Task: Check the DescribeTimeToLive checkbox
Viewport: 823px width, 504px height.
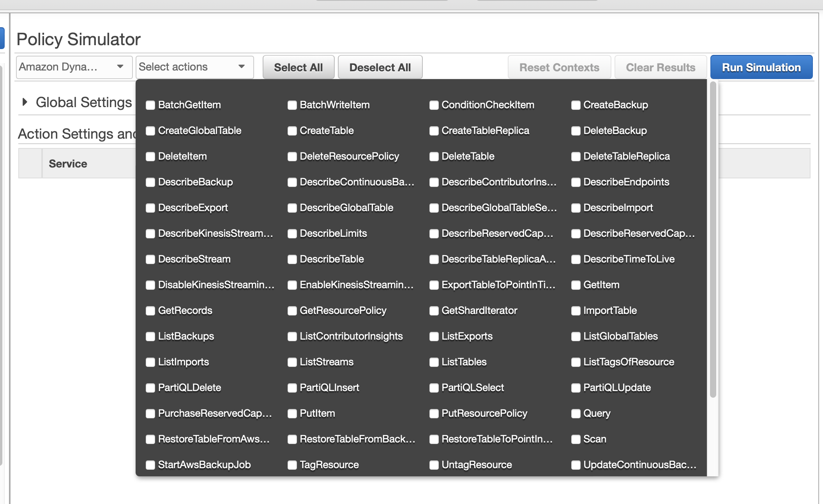Action: 576,259
